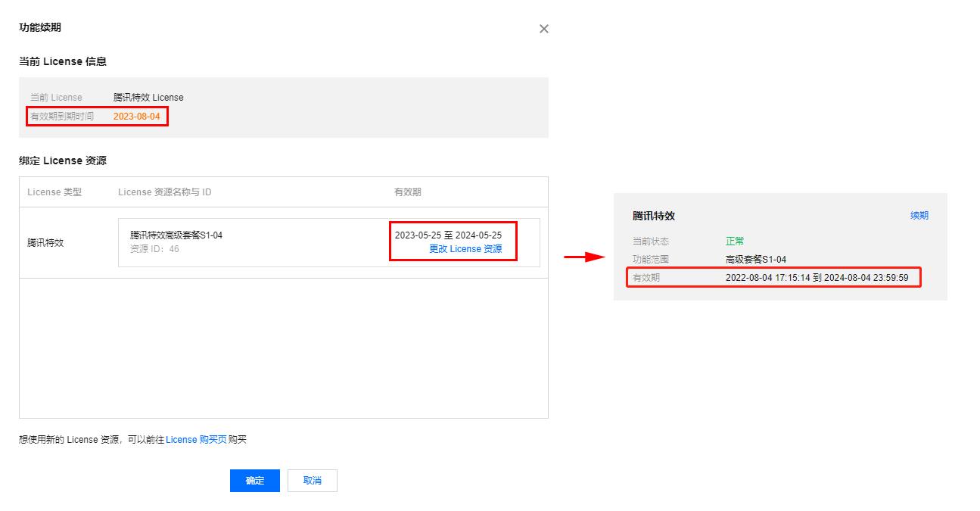This screenshot has height=511, width=980.
Task: Click the License 资源名称与 ID column header
Action: click(165, 192)
